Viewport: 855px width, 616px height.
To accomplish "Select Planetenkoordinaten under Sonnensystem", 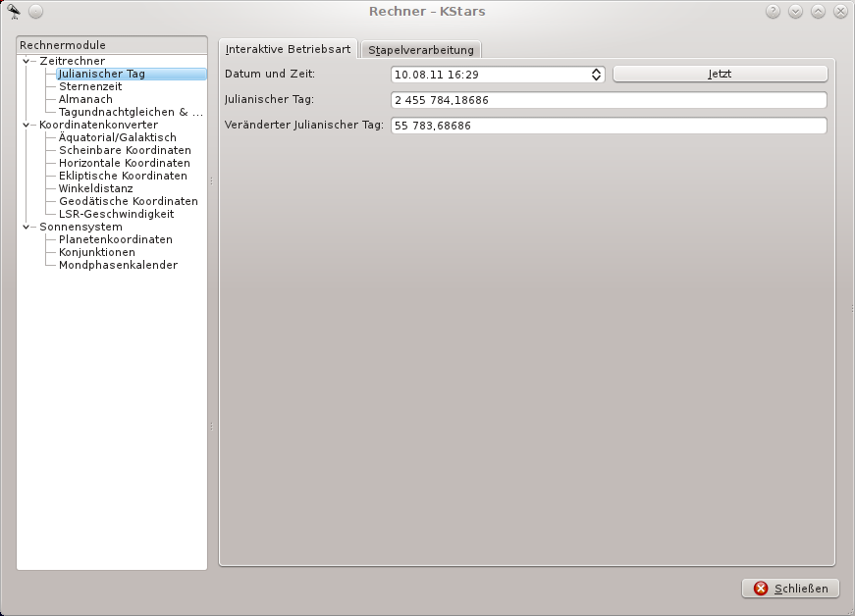I will [115, 239].
